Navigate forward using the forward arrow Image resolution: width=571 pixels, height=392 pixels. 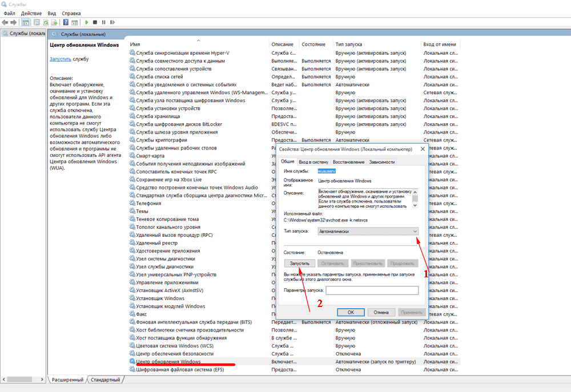click(13, 22)
